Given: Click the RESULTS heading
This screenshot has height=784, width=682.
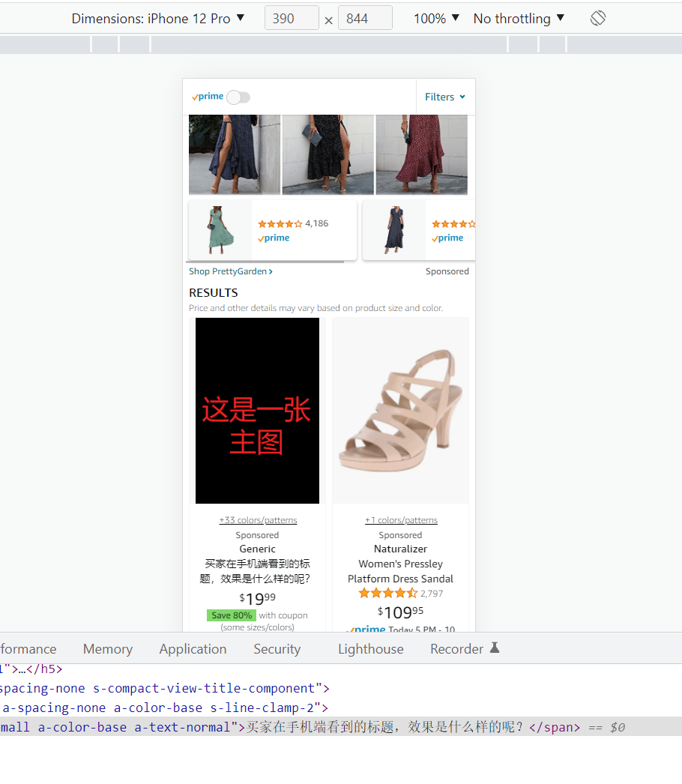Looking at the screenshot, I should coord(214,293).
